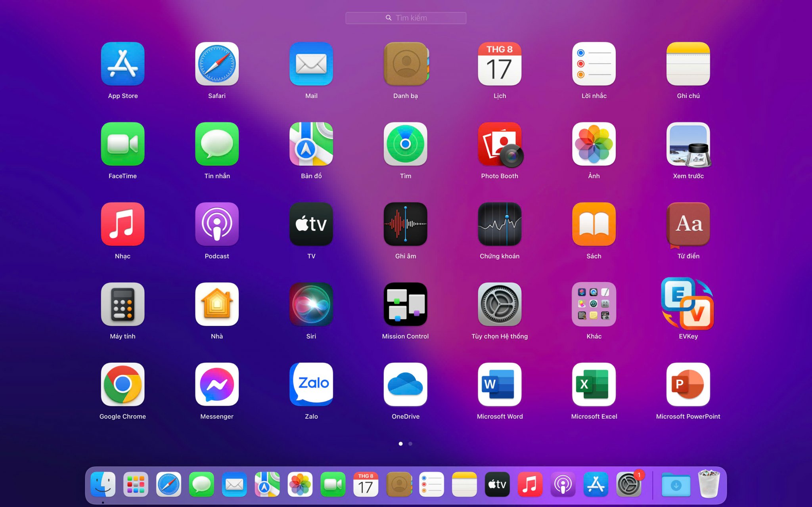Launch Messenger app
This screenshot has height=507, width=812.
coord(217,385)
